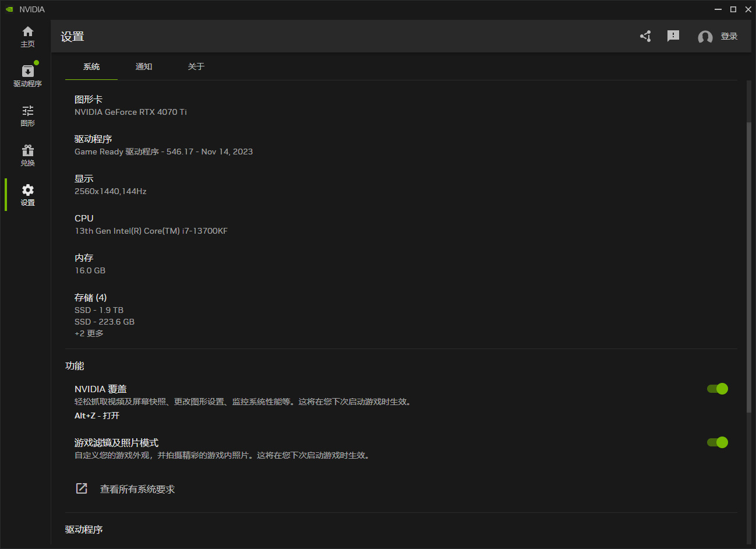Click the 设置 page title
The width and height of the screenshot is (756, 549).
72,37
